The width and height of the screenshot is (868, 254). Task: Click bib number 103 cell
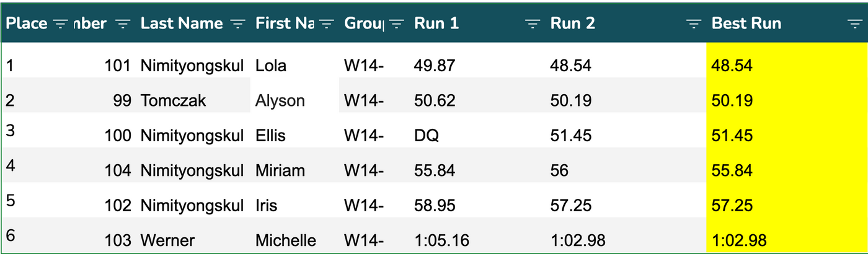coord(118,240)
